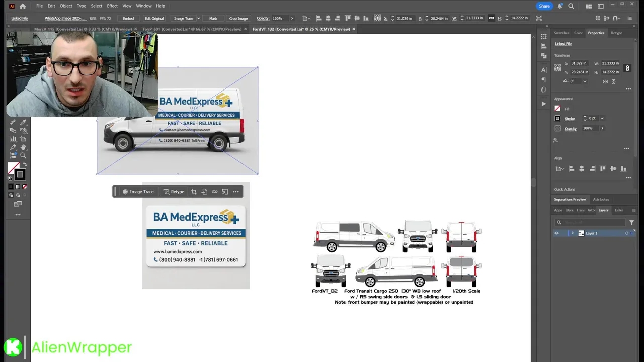Switch to Links panel tab
The width and height of the screenshot is (644, 362).
tap(619, 210)
